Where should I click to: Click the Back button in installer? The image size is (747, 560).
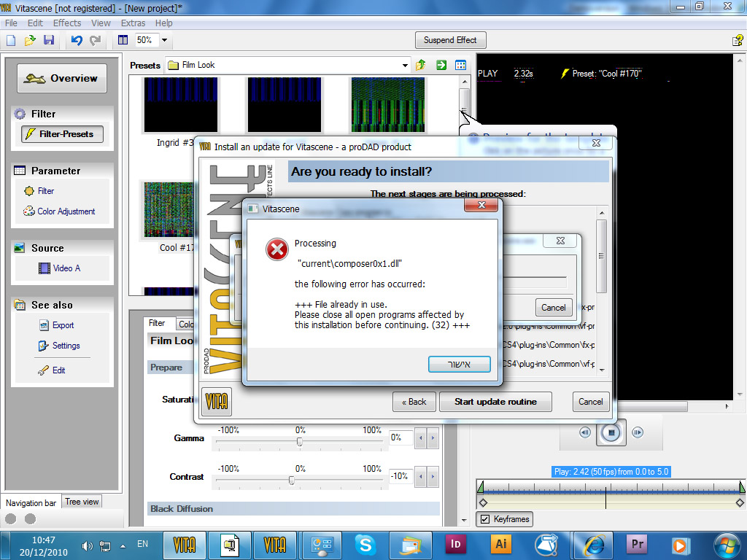tap(414, 402)
